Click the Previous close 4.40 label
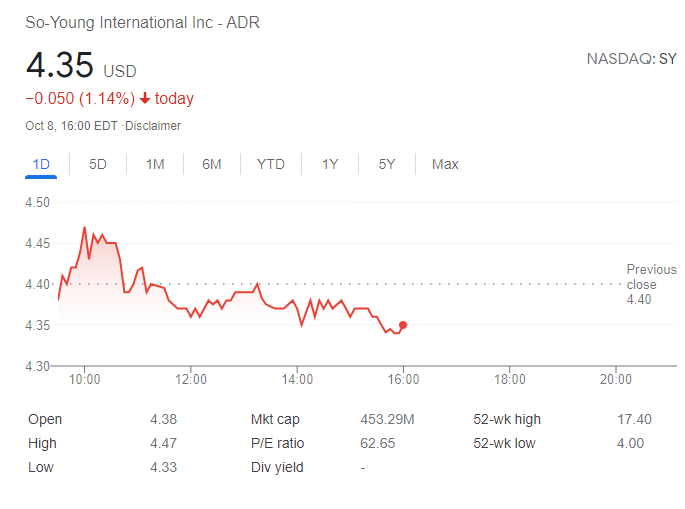Viewport: 685px width, 509px height. [x=650, y=284]
